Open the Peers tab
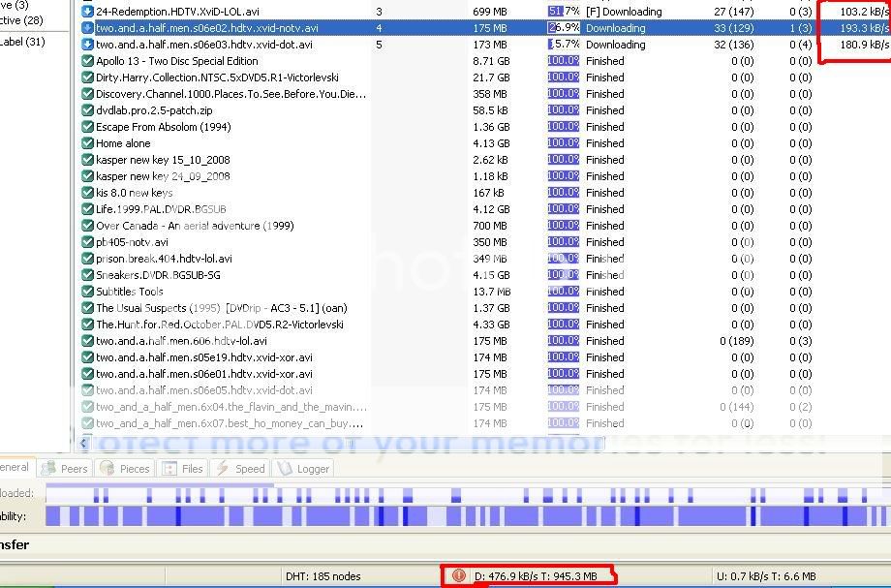891x588 pixels. 66,469
